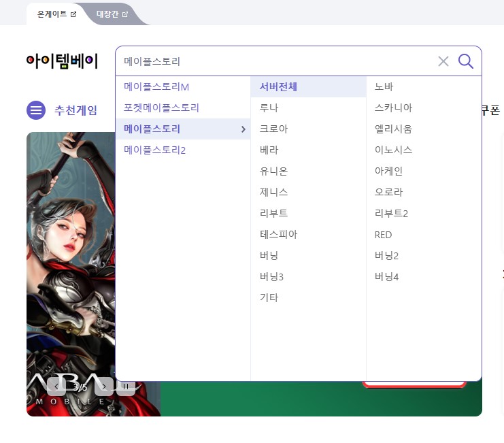Screen dimensions: 504x443
Task: Choose 서버전체 server option
Action: coord(309,87)
